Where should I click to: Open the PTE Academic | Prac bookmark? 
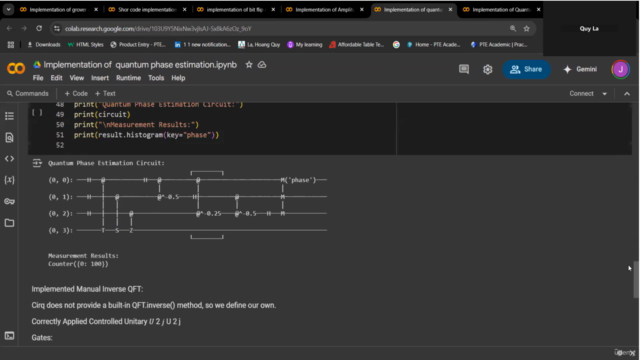(x=499, y=45)
